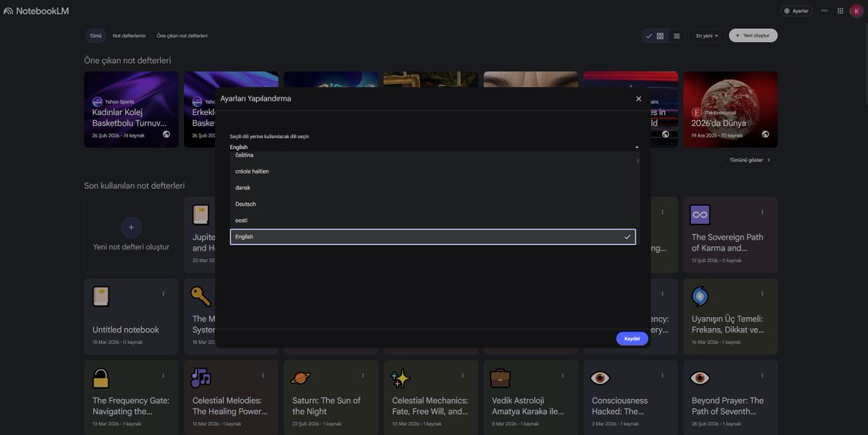
Task: Close the Ayarları Yapılandırma dialog
Action: (638, 98)
